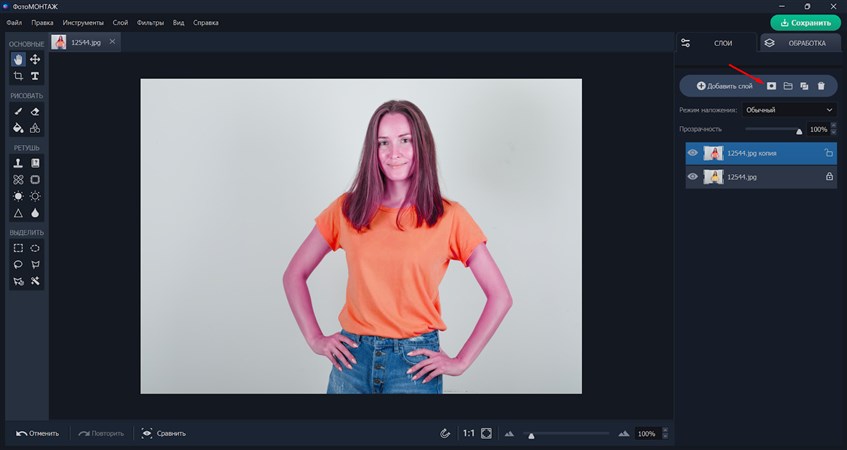Select the Lasso selection tool

18,265
